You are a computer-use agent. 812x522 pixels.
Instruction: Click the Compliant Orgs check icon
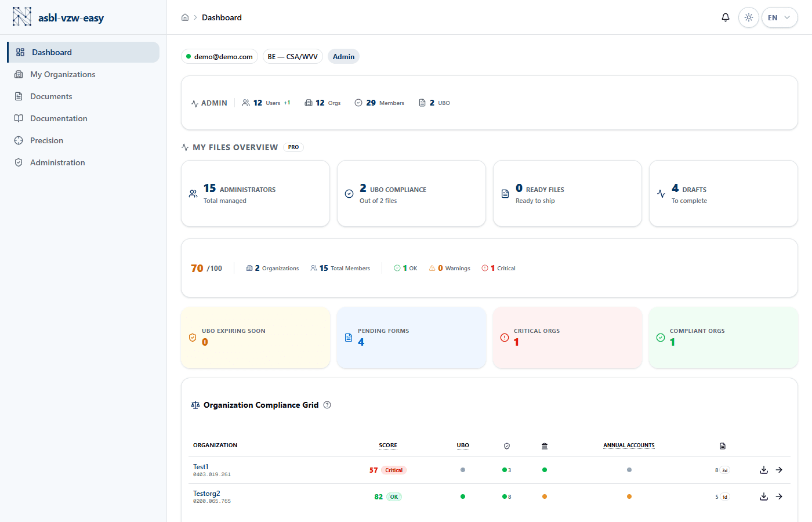(x=661, y=338)
